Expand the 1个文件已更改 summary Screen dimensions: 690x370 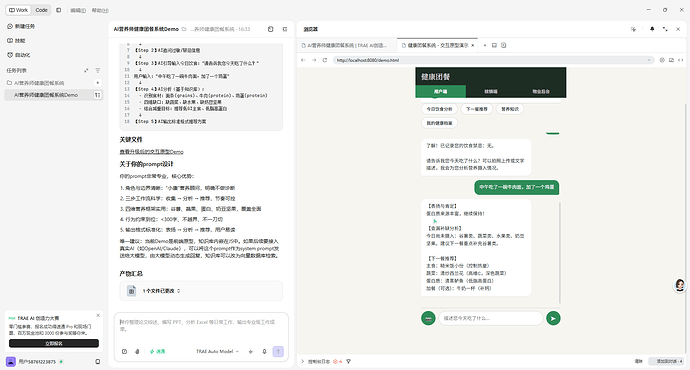pyautogui.click(x=161, y=291)
